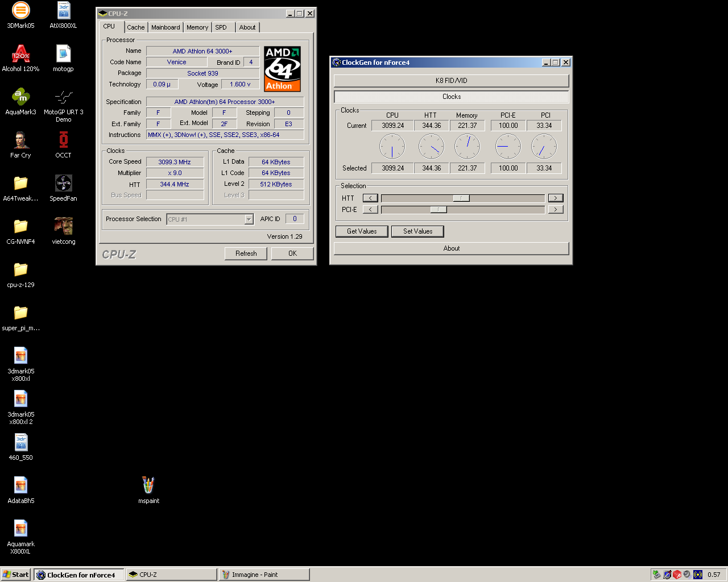Open the 3DMark05 desktop shortcut
The height and width of the screenshot is (582, 728).
point(20,15)
